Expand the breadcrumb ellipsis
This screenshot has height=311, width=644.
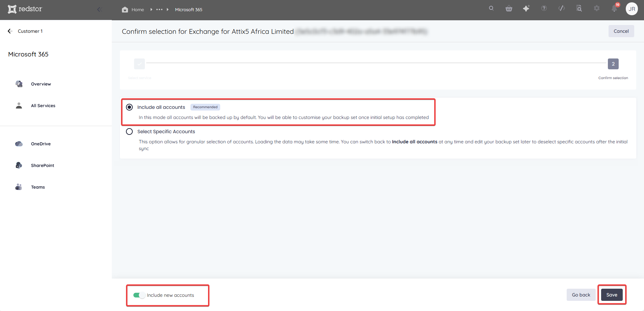159,9
